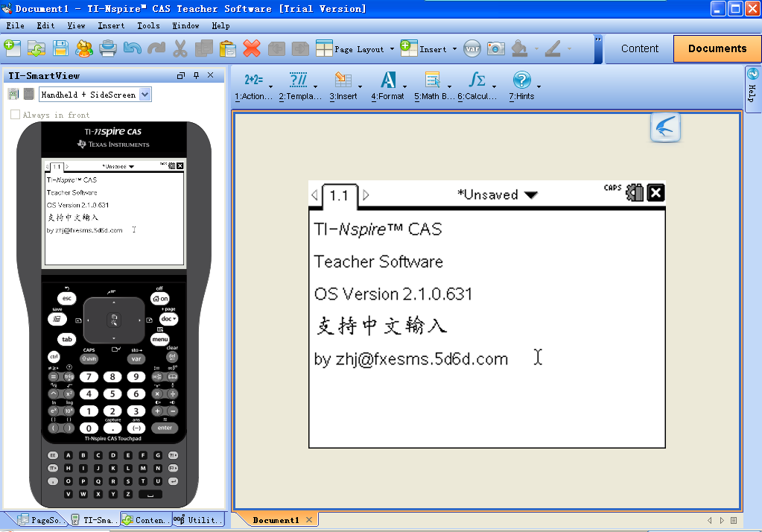Switch to the Documents workspace tab
This screenshot has height=532, width=762.
[717, 48]
